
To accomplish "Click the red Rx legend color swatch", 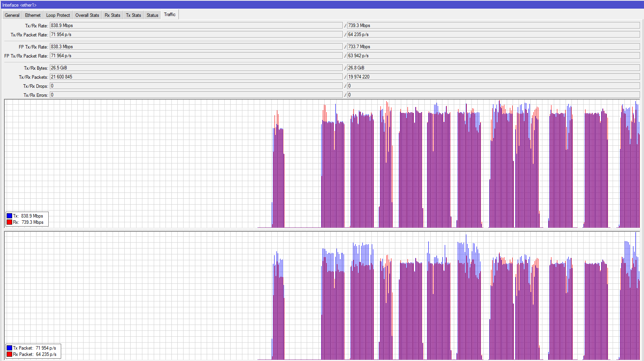I will point(9,222).
